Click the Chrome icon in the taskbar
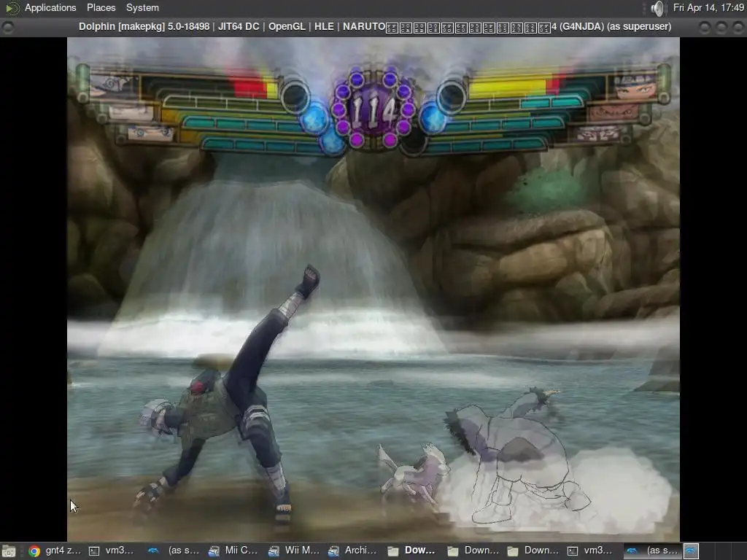Image resolution: width=747 pixels, height=560 pixels. (34, 551)
